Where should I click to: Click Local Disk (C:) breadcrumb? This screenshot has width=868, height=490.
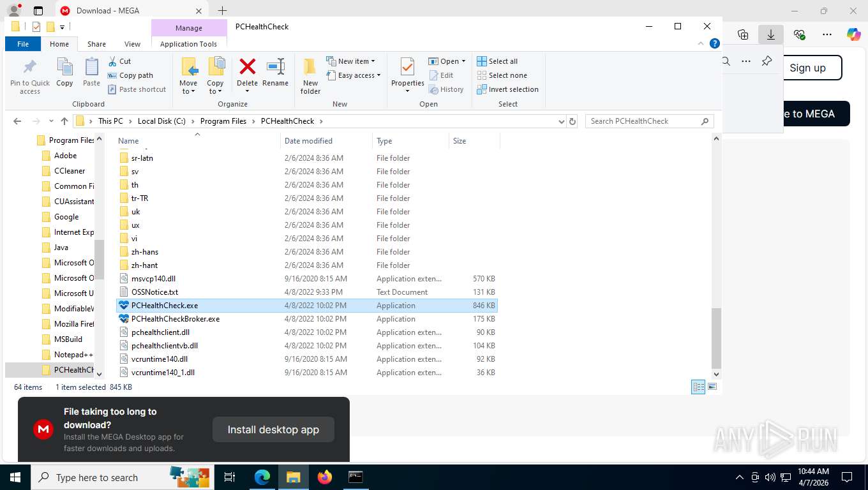pos(161,121)
